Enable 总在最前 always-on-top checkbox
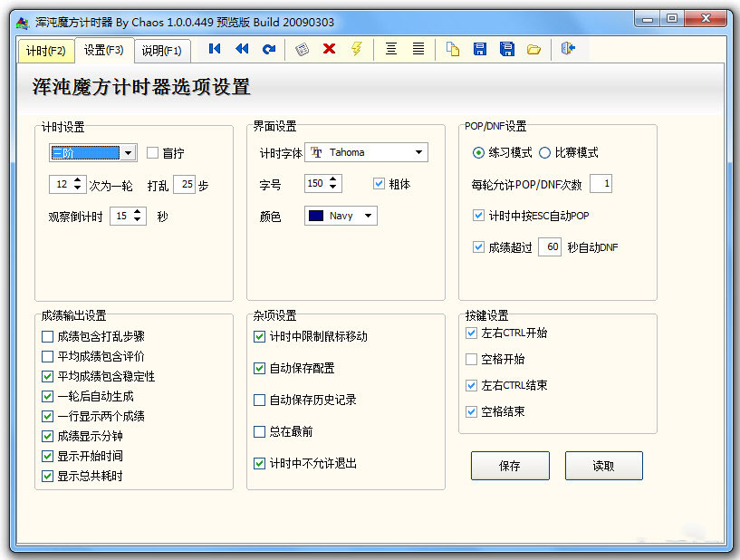The width and height of the screenshot is (740, 560). click(259, 431)
